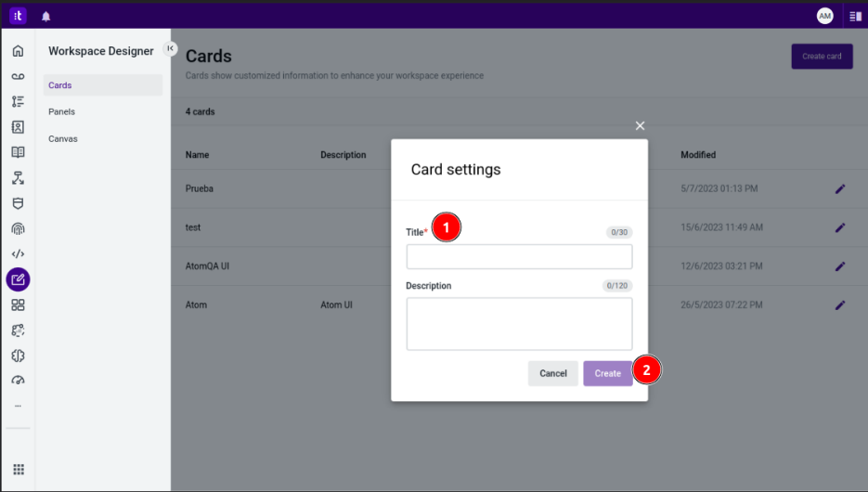Open the fingerprint icon in sidebar

tap(18, 228)
